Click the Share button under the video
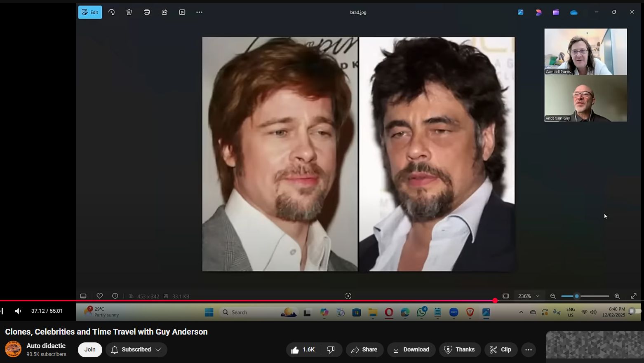The width and height of the screenshot is (644, 363). 364,349
